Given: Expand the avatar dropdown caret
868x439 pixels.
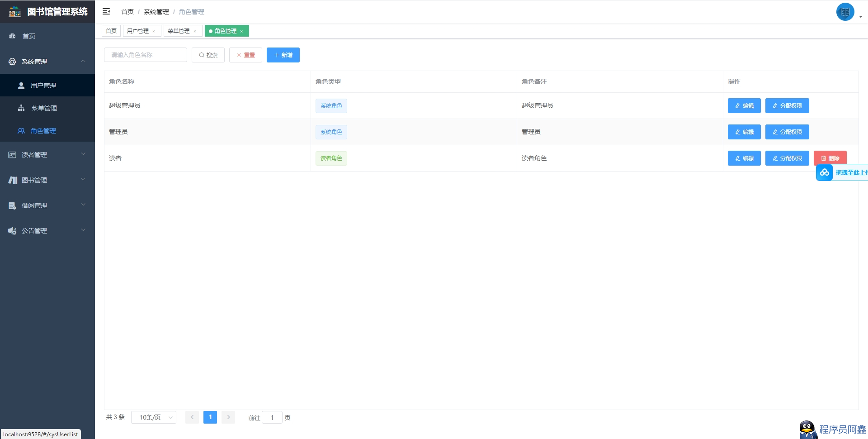Looking at the screenshot, I should (861, 17).
